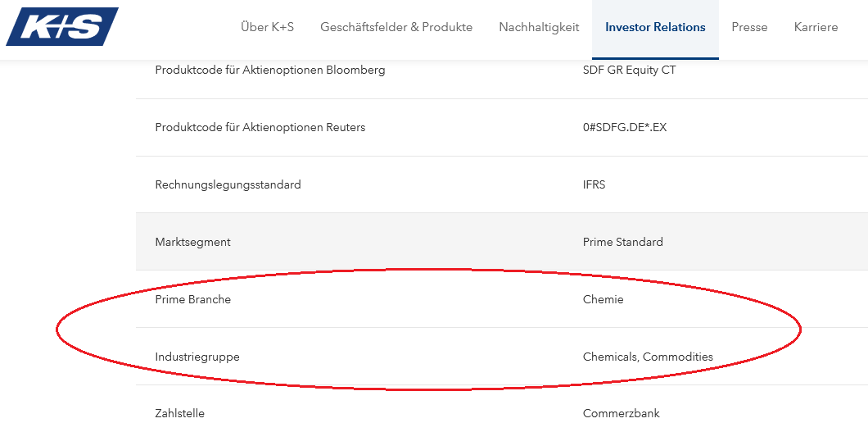Image resolution: width=868 pixels, height=423 pixels.
Task: Select the Prime Standard value
Action: (x=622, y=242)
